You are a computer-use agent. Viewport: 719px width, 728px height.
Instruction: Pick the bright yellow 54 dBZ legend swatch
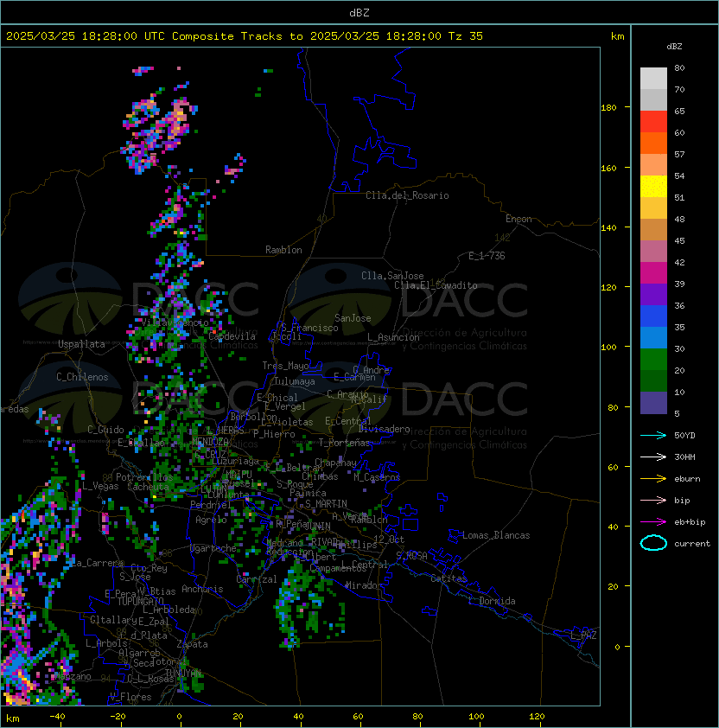[653, 186]
